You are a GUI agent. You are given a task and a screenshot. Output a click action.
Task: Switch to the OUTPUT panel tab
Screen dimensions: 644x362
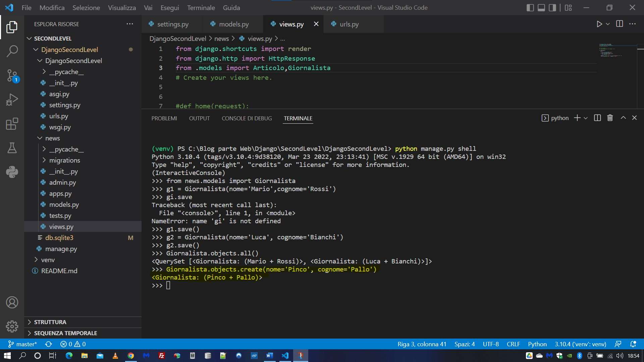(x=199, y=118)
